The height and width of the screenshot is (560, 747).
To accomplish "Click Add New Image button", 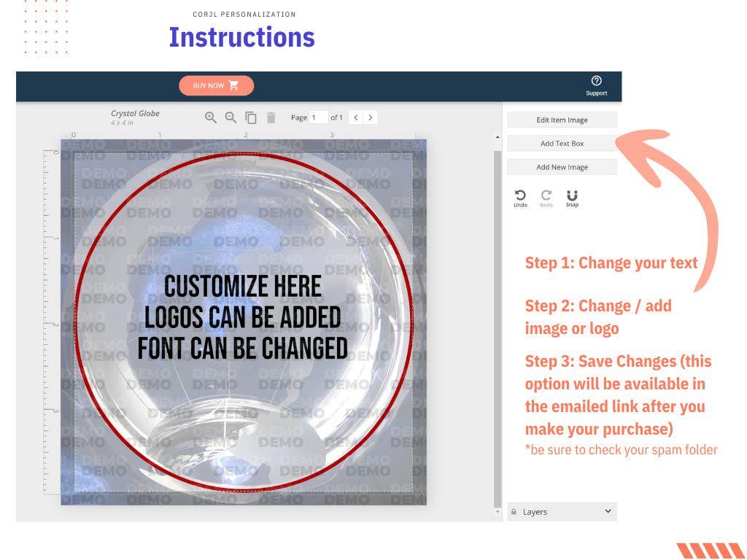I will point(562,167).
